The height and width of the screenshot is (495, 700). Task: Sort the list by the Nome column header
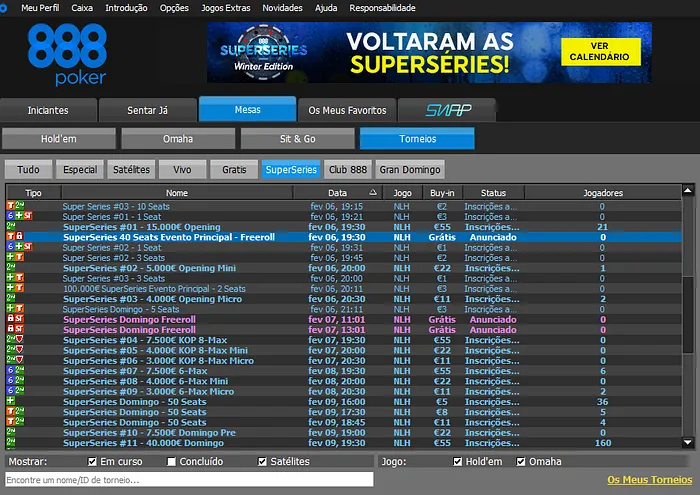177,193
